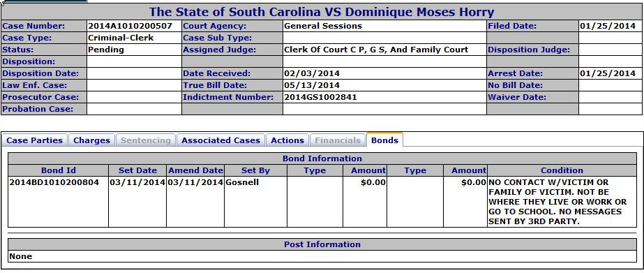Click the Indictment Number value 2014GS1002841
This screenshot has width=644, height=273.
click(x=320, y=98)
